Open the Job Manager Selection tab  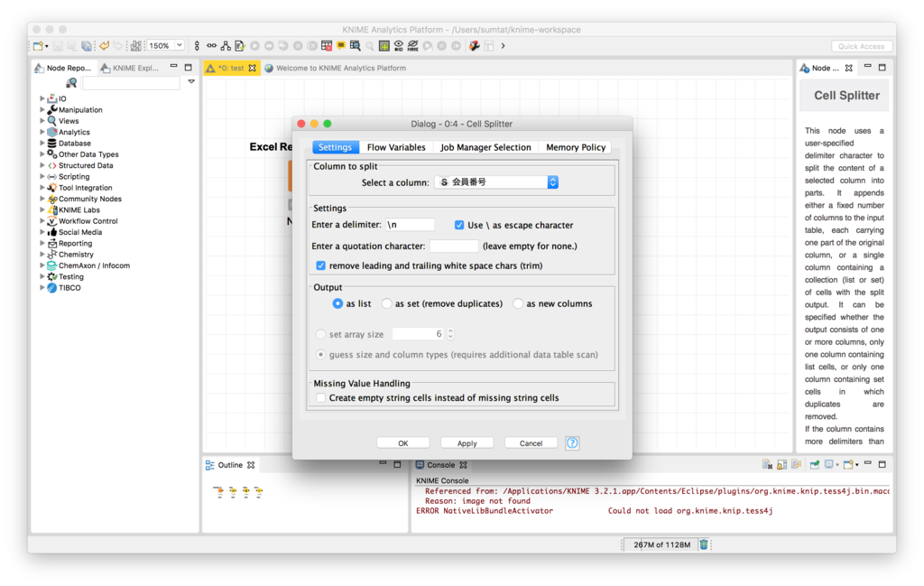[485, 147]
